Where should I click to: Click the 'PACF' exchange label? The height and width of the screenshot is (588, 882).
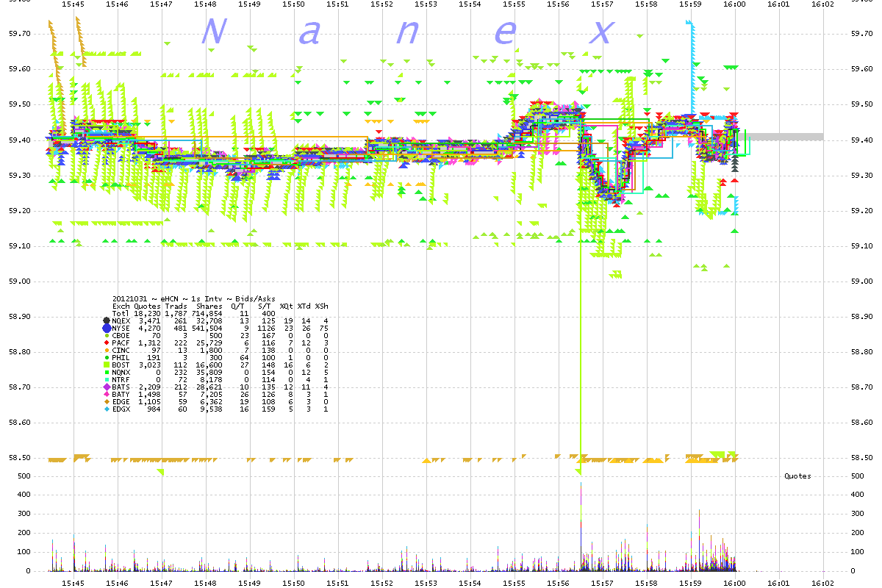121,343
